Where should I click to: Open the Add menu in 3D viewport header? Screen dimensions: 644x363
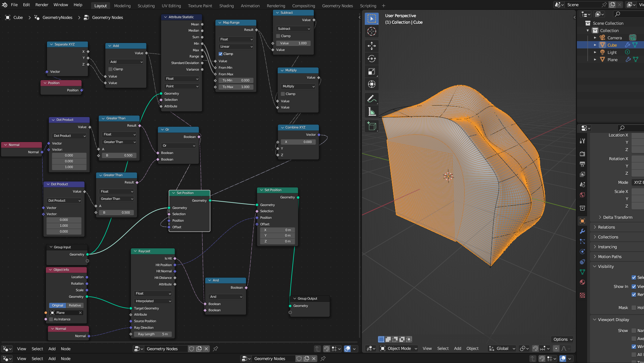point(457,348)
